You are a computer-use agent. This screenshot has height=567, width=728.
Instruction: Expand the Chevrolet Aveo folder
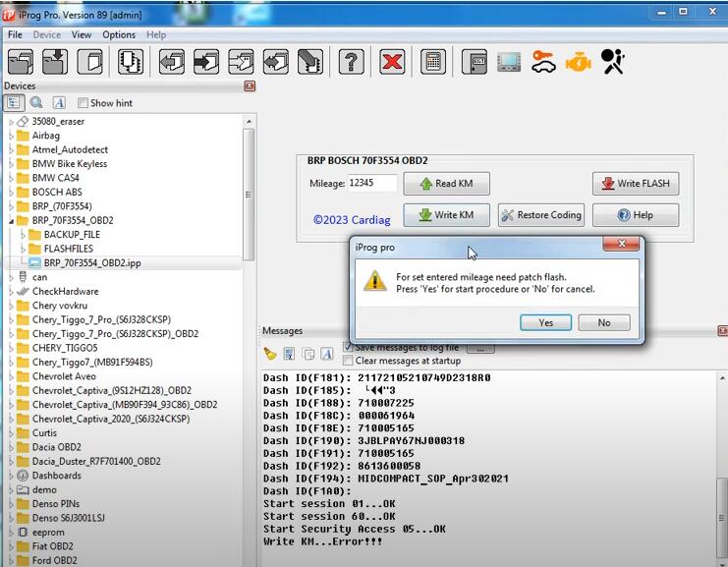[11, 377]
